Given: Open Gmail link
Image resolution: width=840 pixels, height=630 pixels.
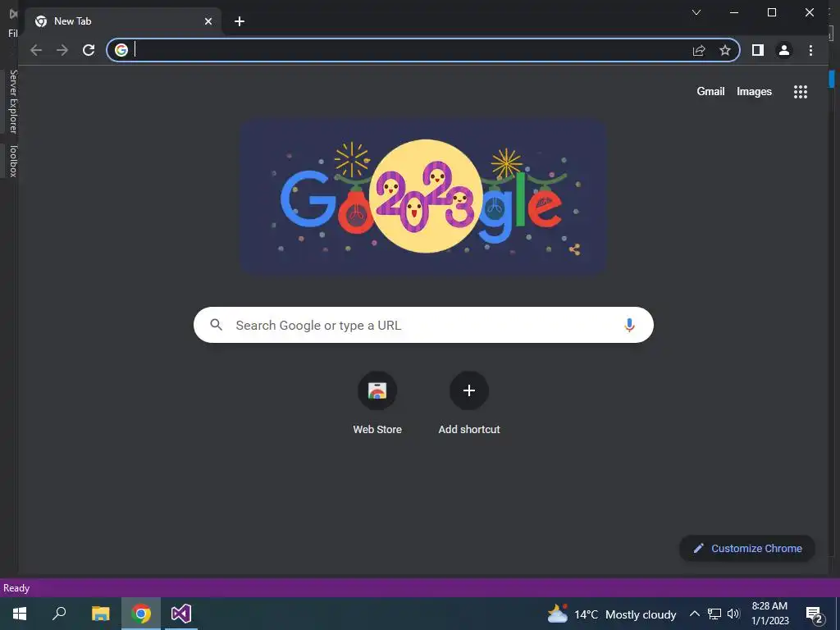Looking at the screenshot, I should tap(710, 92).
